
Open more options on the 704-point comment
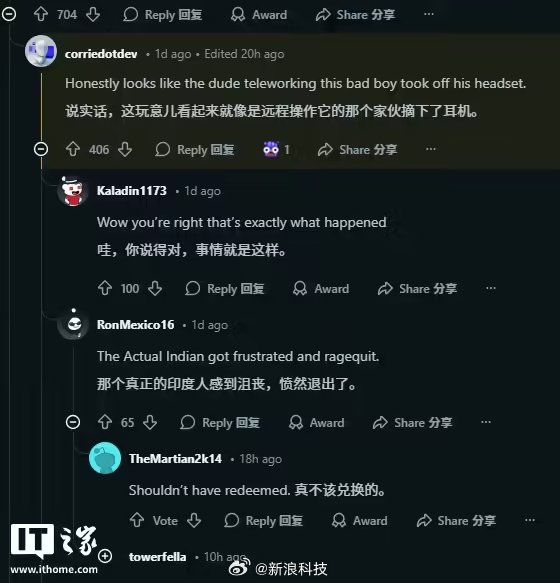(x=429, y=14)
